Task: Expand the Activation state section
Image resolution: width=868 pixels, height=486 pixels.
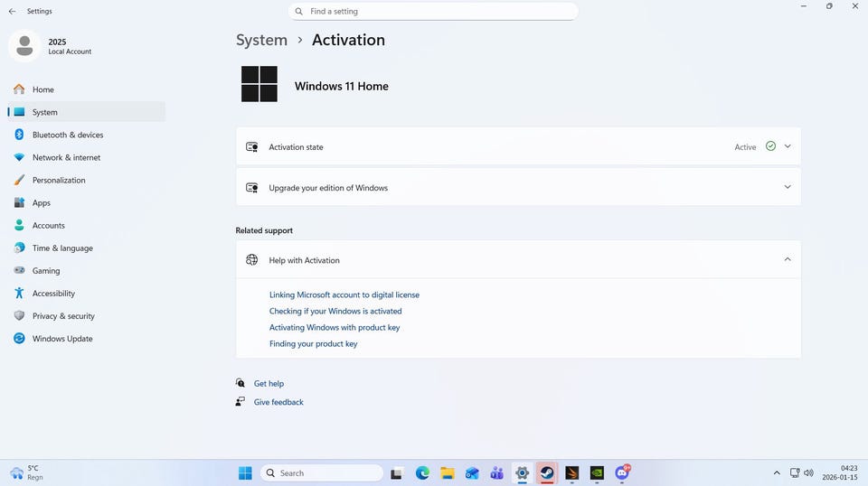Action: pos(787,146)
